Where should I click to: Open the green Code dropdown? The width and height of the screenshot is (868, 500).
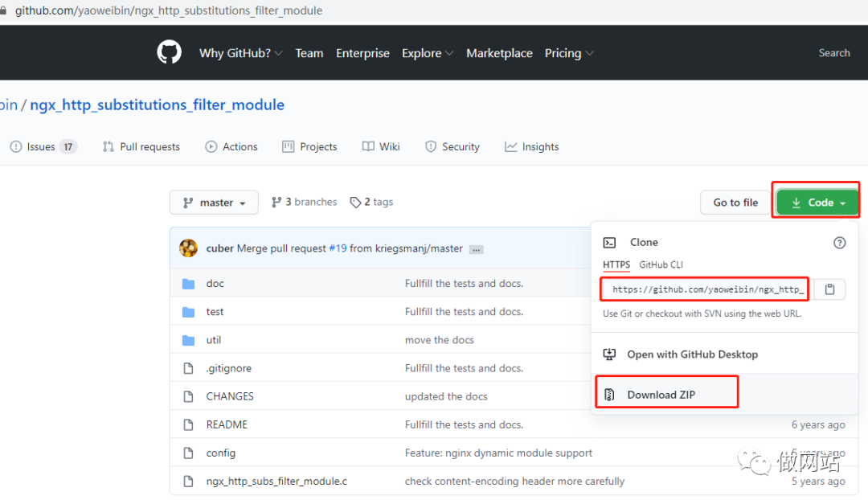point(816,203)
